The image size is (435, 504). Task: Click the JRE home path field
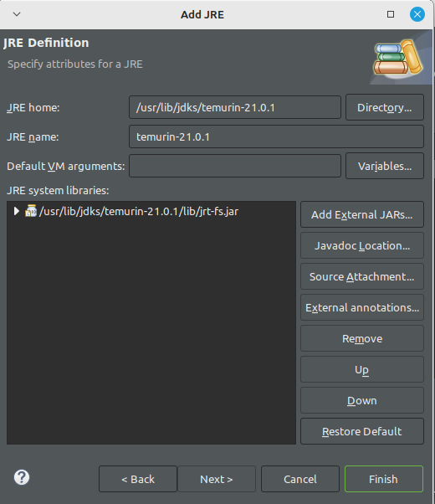235,107
